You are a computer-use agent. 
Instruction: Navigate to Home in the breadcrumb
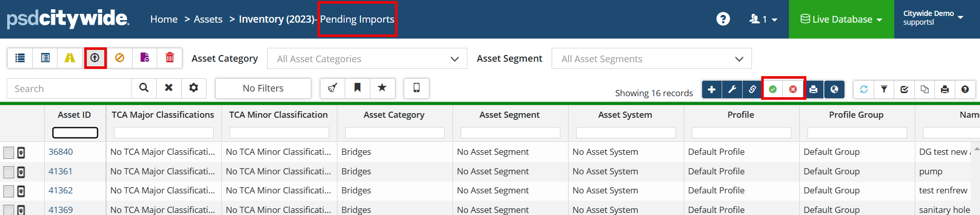(x=164, y=20)
